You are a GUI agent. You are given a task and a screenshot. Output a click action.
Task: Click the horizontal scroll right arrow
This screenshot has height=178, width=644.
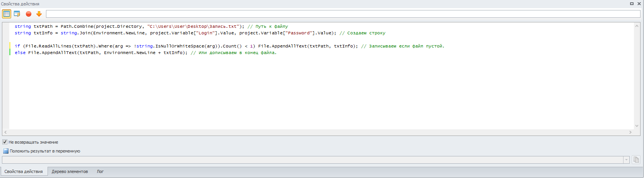click(x=630, y=132)
